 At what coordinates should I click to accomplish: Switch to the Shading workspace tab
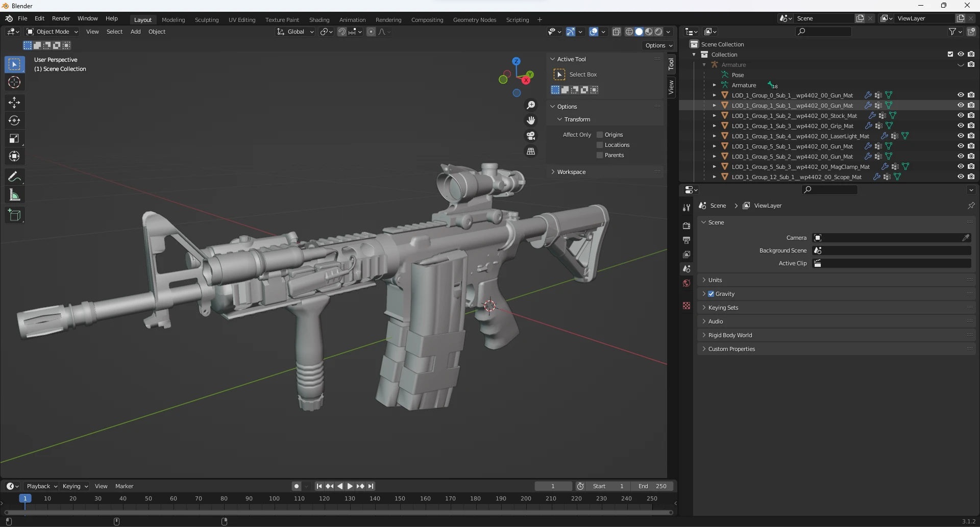coord(319,20)
